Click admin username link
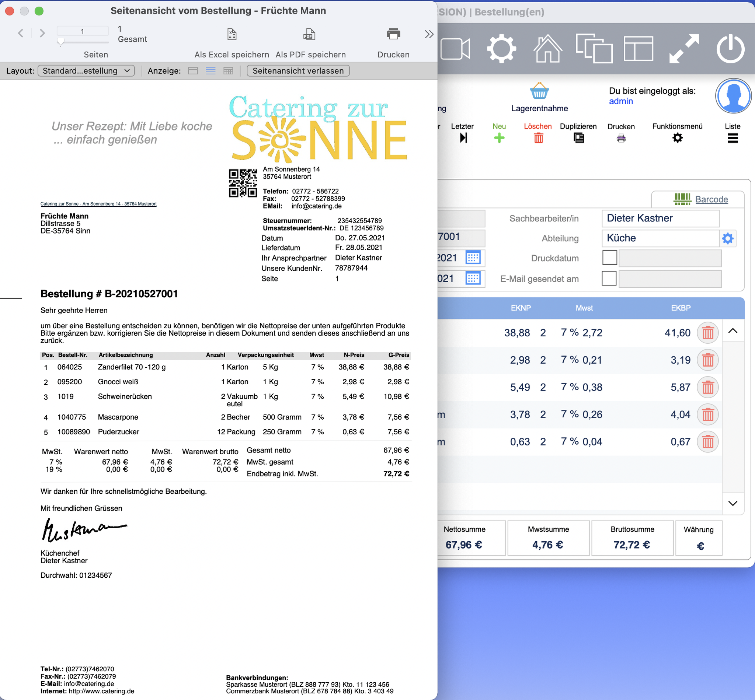Viewport: 755px width, 700px height. coord(621,102)
